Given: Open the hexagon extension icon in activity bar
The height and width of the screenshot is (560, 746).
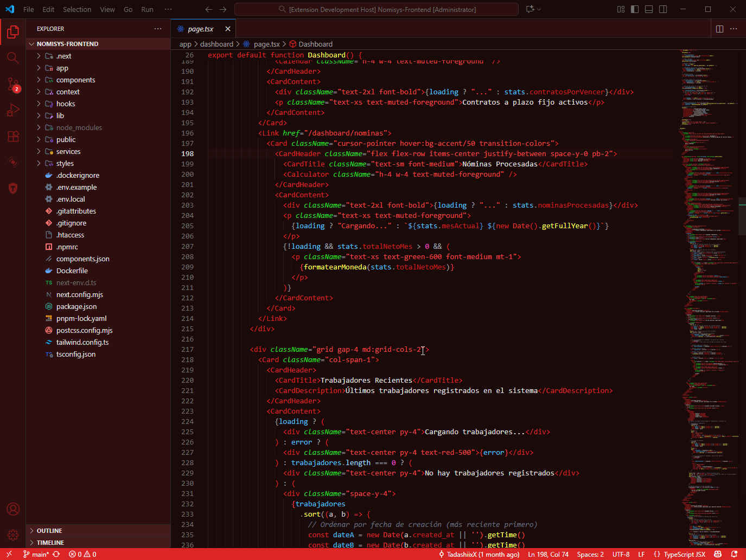Looking at the screenshot, I should tap(13, 188).
